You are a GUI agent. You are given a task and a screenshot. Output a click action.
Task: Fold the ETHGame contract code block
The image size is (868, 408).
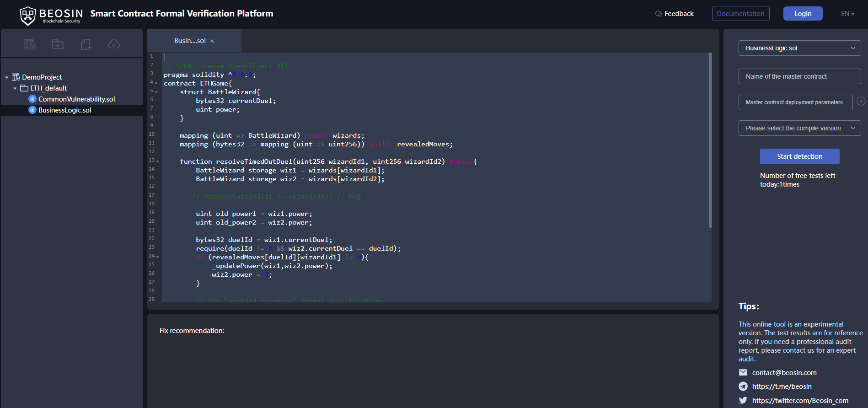(x=156, y=83)
